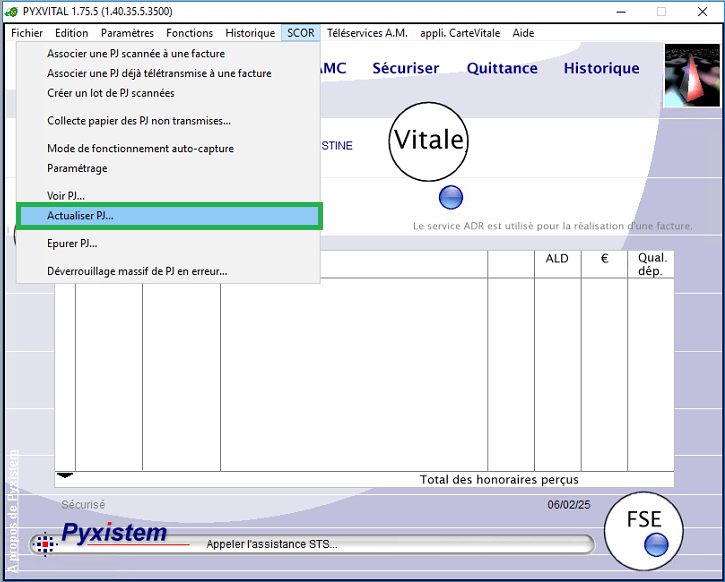
Task: Choose "Voir PJ..." menu entry
Action: [66, 196]
